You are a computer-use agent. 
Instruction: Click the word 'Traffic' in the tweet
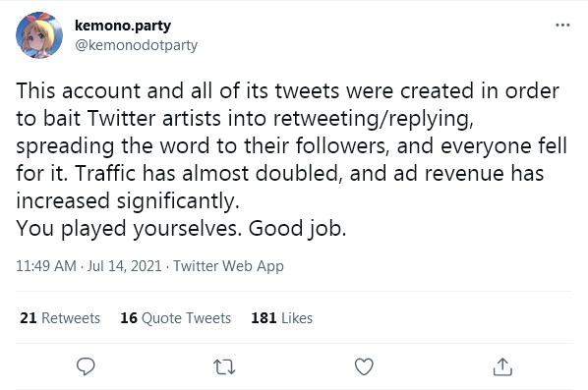tap(105, 174)
